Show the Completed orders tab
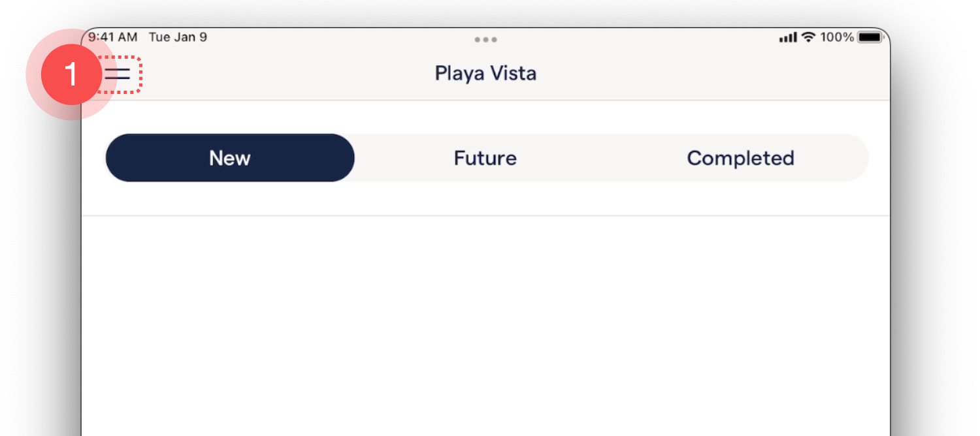This screenshot has width=980, height=436. click(740, 158)
